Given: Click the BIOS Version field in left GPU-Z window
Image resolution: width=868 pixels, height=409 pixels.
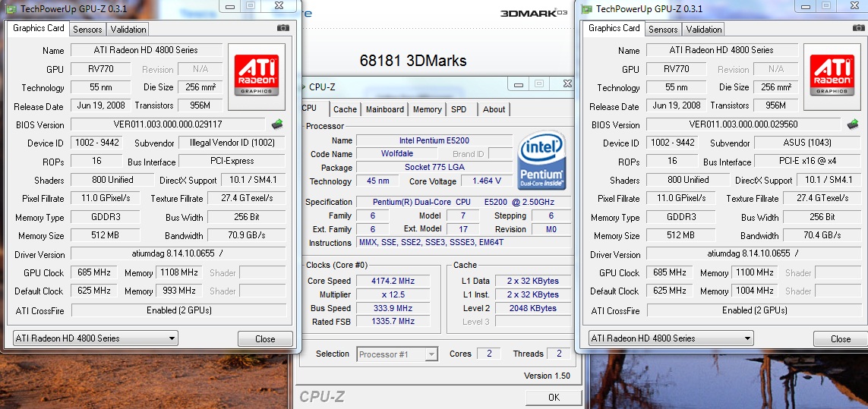Looking at the screenshot, I should pyautogui.click(x=168, y=124).
